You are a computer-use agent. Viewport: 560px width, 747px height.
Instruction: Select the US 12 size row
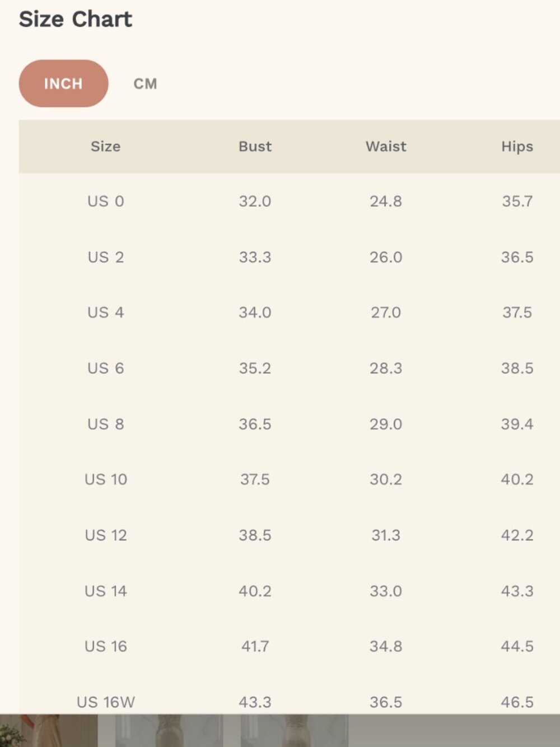290,535
